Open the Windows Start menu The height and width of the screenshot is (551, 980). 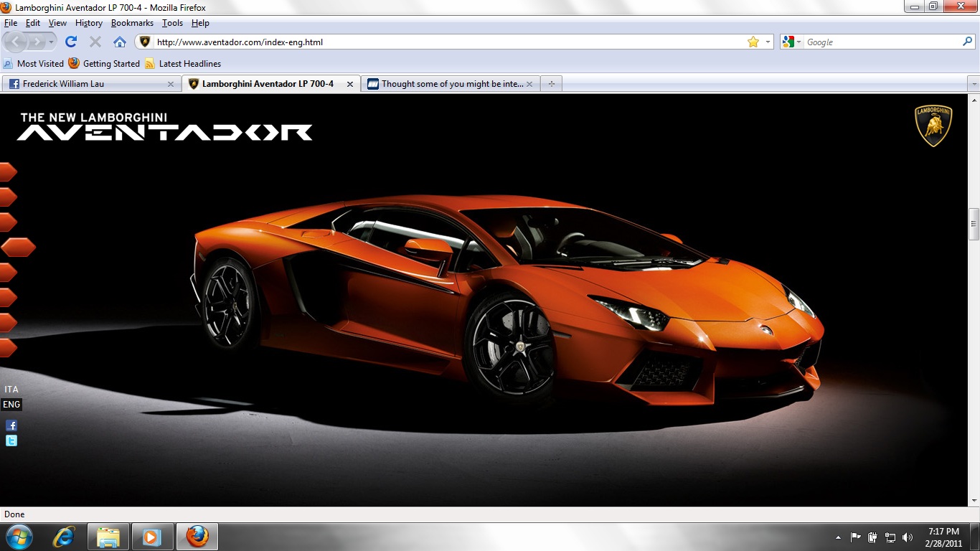pyautogui.click(x=19, y=536)
